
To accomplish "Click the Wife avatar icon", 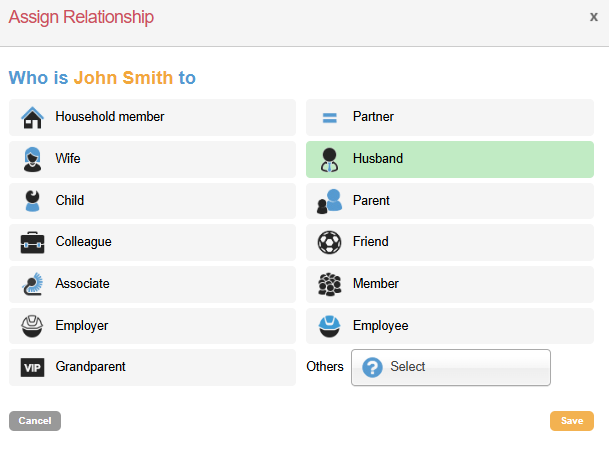I will pos(32,159).
